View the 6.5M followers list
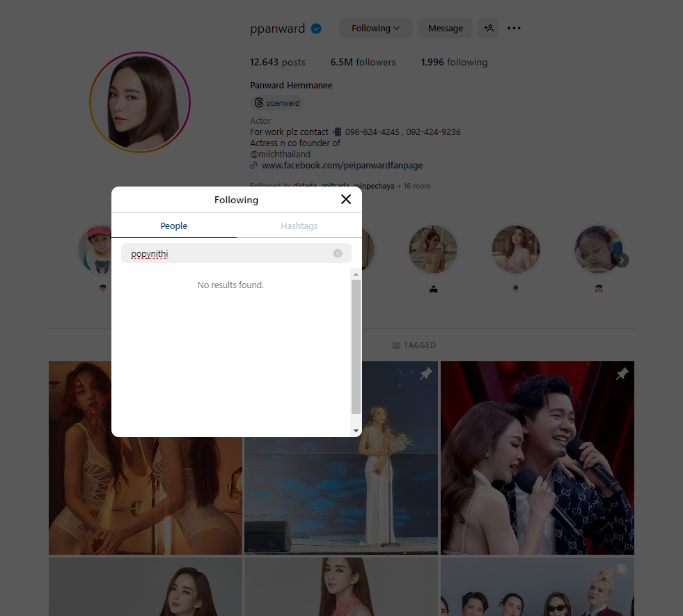683x616 pixels. (x=363, y=62)
